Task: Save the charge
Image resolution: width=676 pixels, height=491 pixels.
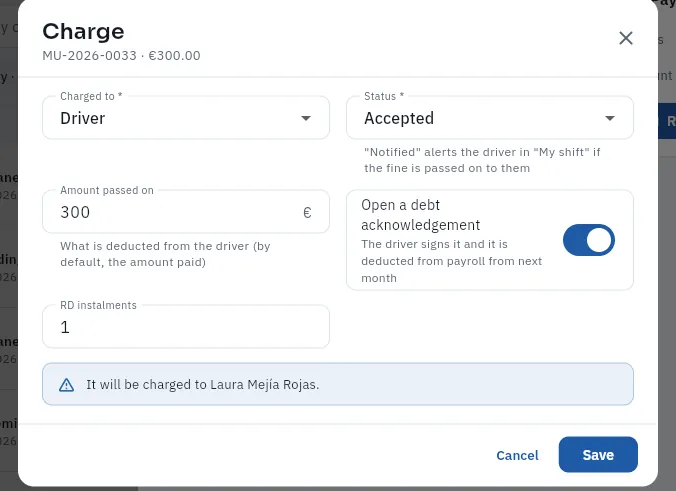Action: [598, 454]
